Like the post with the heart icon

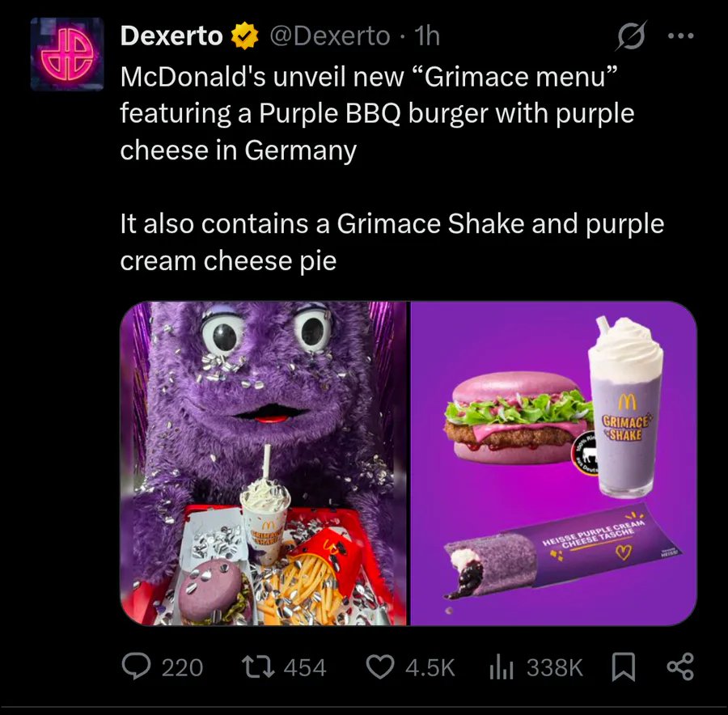coord(380,666)
